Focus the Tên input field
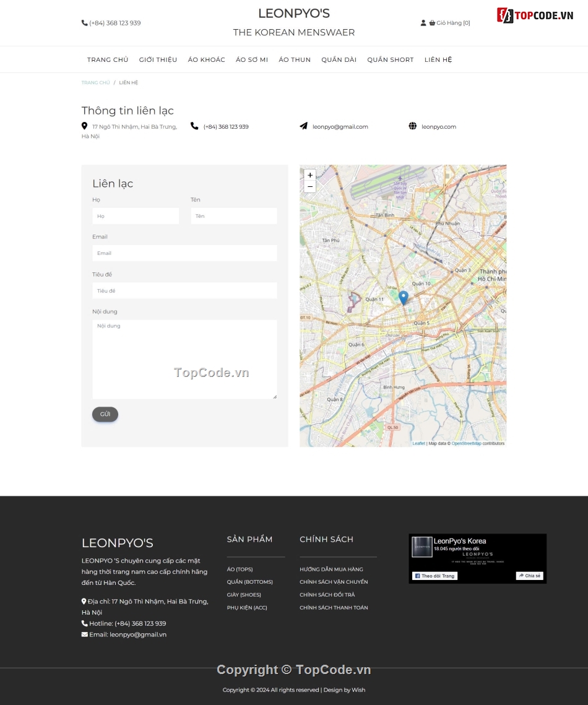 234,216
